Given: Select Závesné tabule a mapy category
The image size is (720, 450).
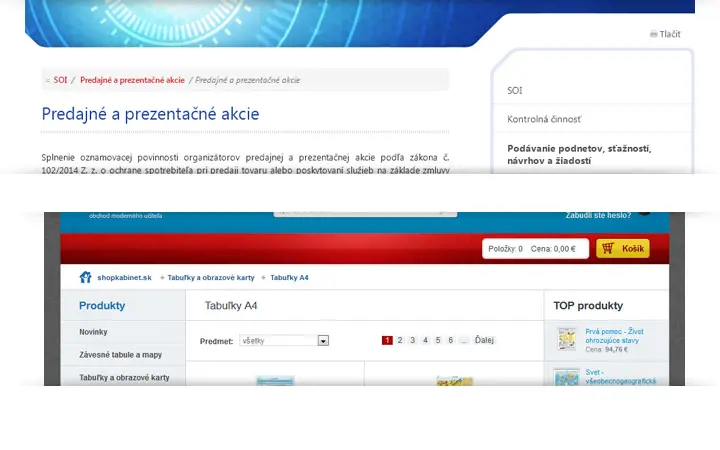Looking at the screenshot, I should click(x=120, y=354).
